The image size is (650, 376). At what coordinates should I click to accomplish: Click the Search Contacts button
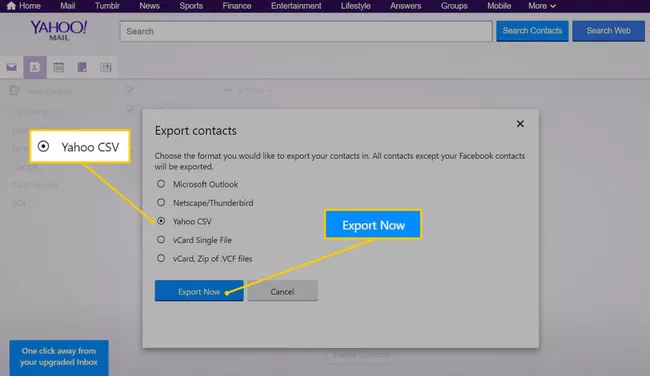pos(532,31)
